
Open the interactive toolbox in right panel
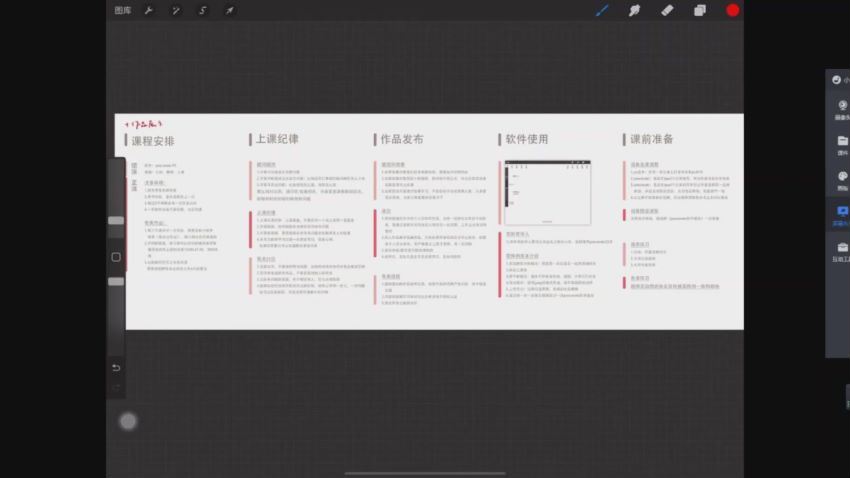(842, 252)
